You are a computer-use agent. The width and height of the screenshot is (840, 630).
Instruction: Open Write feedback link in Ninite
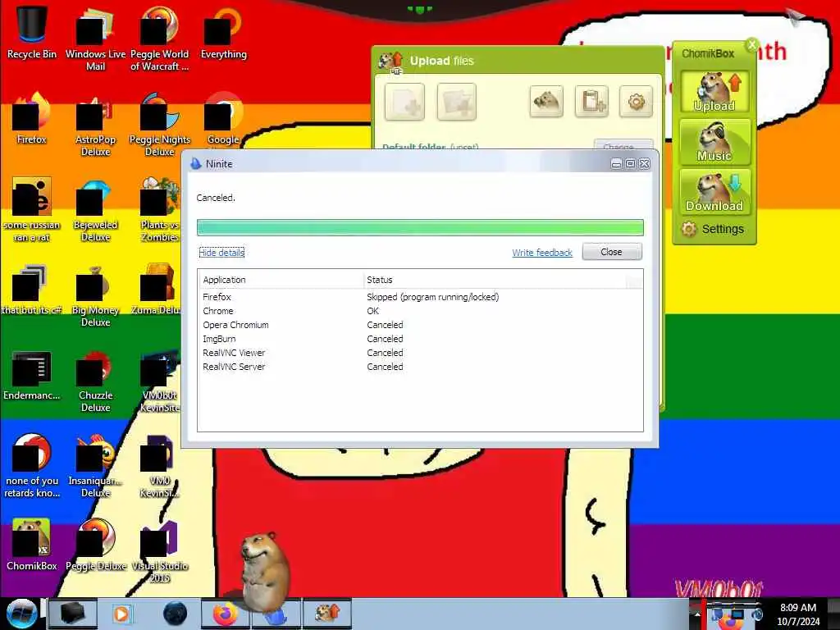click(x=542, y=253)
